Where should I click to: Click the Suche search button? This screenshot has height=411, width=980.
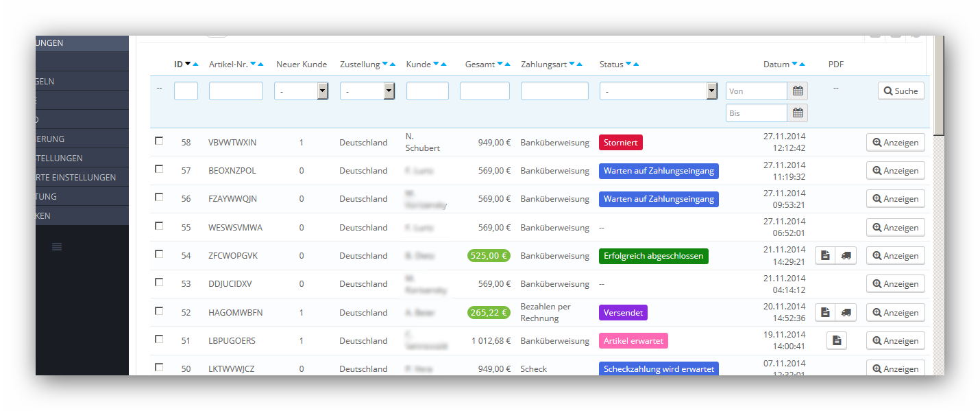point(901,91)
